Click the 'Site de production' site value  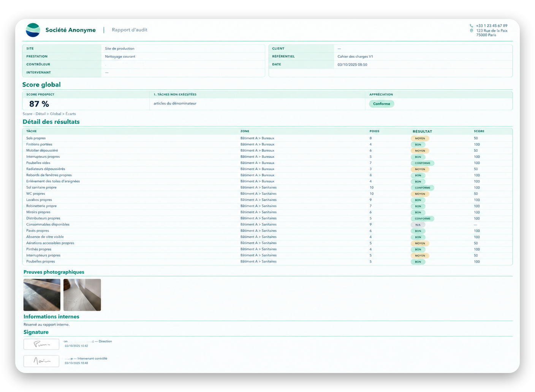[120, 49]
